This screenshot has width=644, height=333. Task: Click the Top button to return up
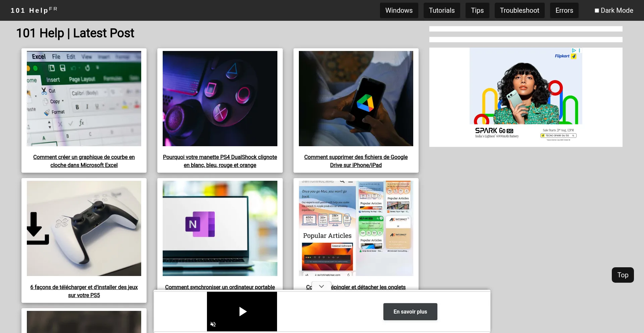coord(623,275)
